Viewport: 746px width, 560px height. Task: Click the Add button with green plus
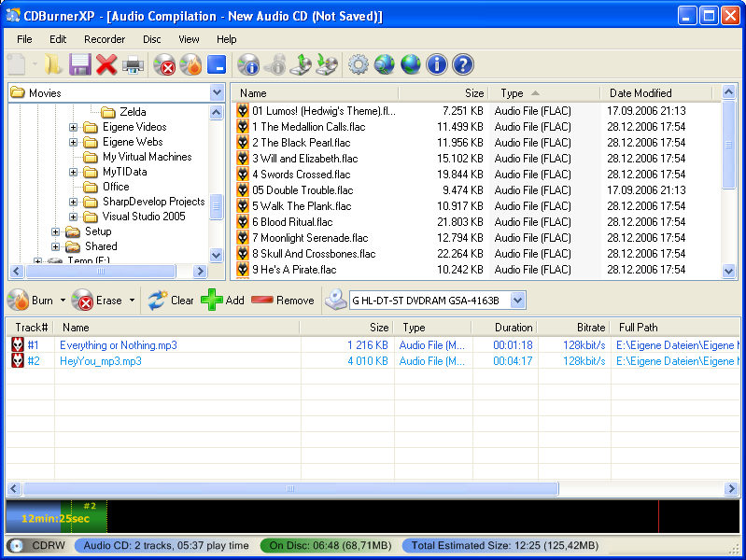coord(223,301)
